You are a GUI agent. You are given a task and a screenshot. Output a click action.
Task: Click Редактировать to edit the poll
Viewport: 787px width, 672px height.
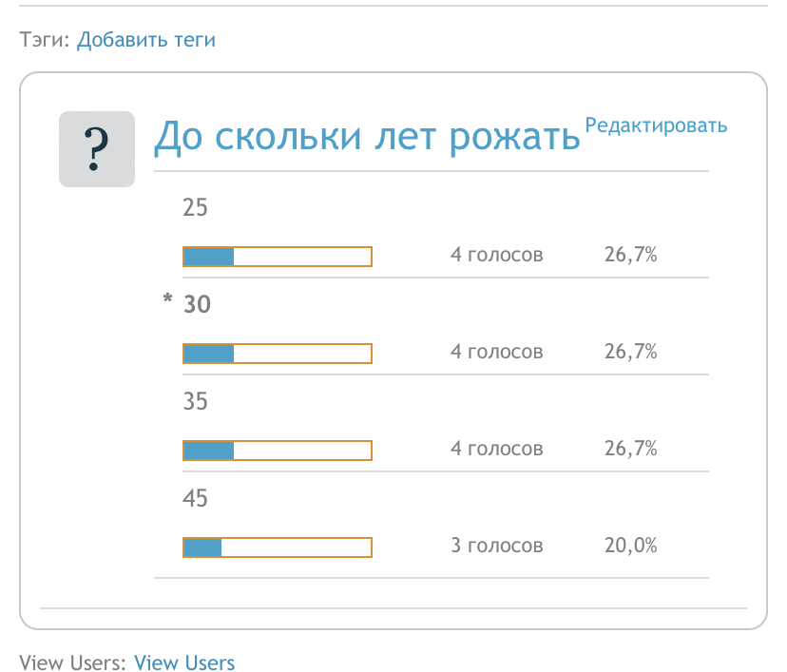point(656,125)
